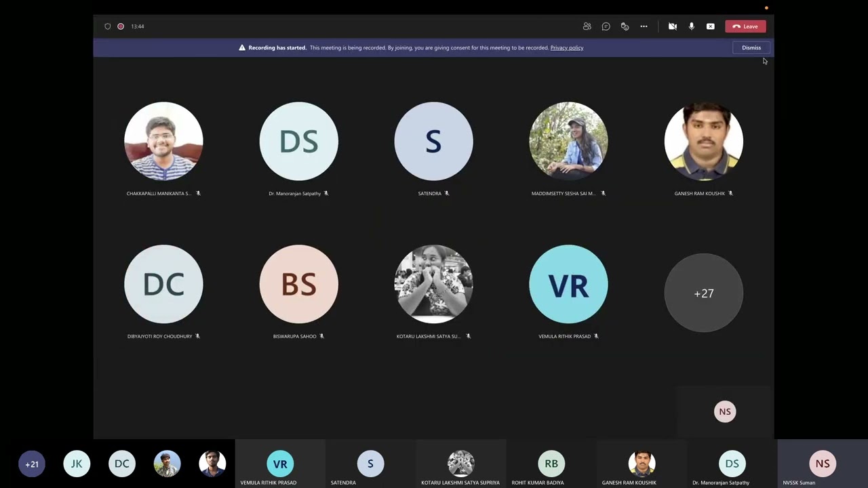Click the share content icon
The height and width of the screenshot is (488, 868).
click(710, 26)
